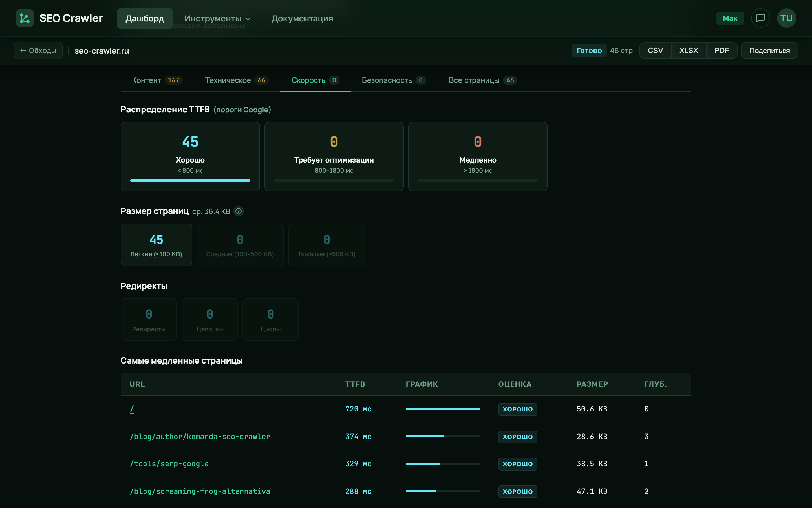Viewport: 812px width, 508px height.
Task: Select the Средние page size card
Action: [x=240, y=245]
